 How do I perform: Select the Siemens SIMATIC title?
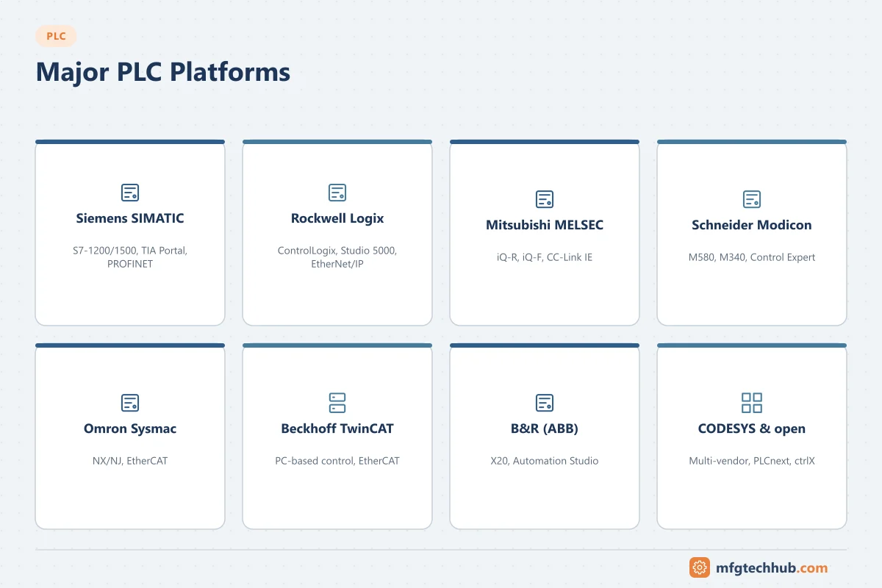(x=130, y=218)
